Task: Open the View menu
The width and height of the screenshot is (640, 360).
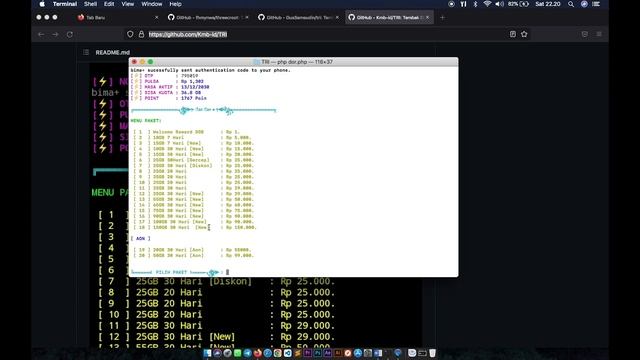Action: [127, 4]
